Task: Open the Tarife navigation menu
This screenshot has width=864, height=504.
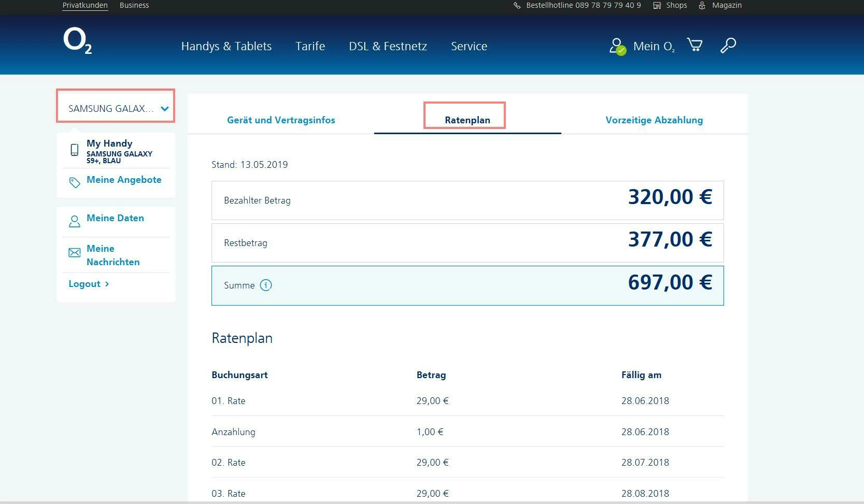Action: click(310, 46)
